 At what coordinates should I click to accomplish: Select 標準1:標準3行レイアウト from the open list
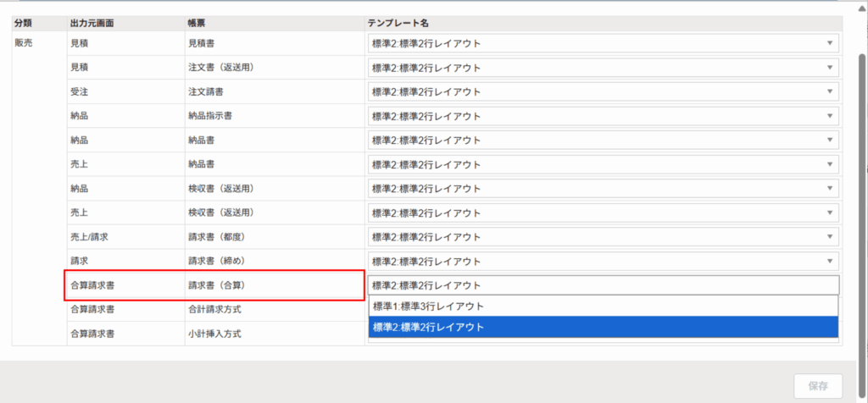coord(604,306)
